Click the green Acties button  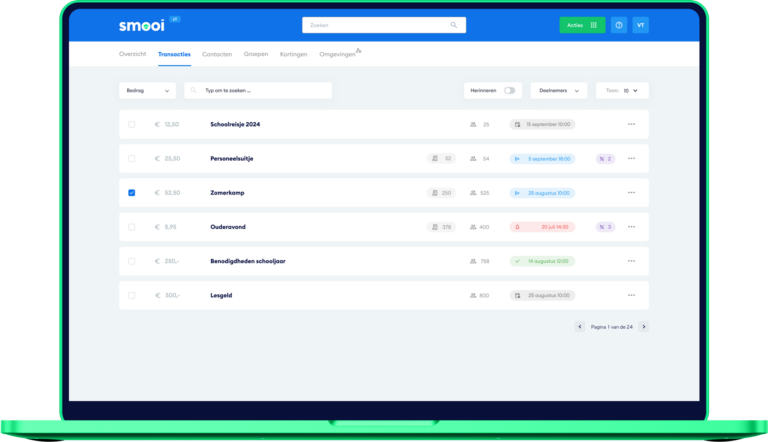tap(581, 25)
